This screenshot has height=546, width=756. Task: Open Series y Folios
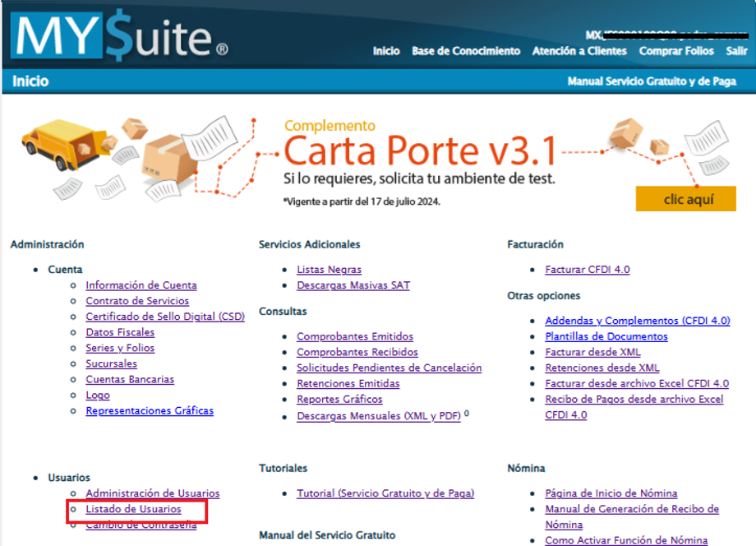pyautogui.click(x=120, y=348)
